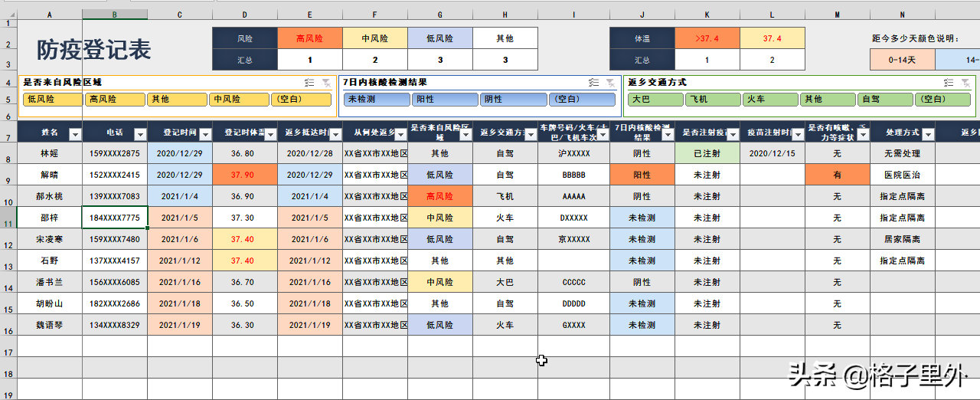Select 其他 in the risk area slicer
The width and height of the screenshot is (980, 400).
tap(177, 99)
